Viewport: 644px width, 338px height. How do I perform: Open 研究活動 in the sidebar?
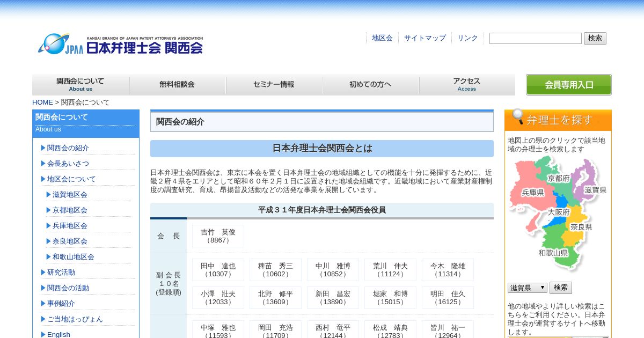[x=61, y=272]
